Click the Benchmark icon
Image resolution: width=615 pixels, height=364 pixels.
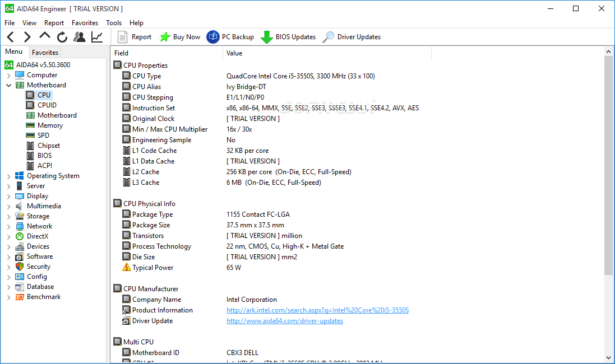[20, 297]
